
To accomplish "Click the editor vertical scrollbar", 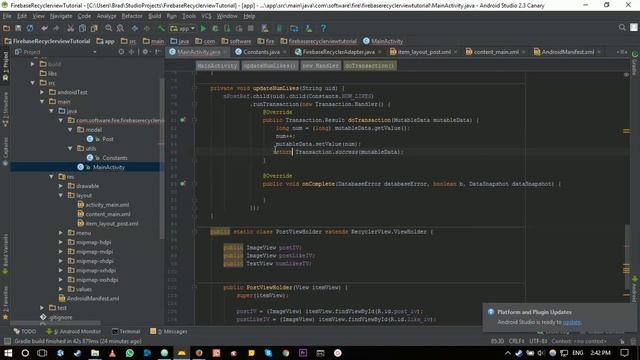I will point(626,258).
